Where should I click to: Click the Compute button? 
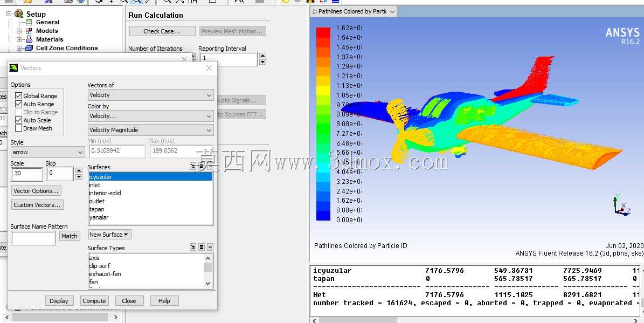click(94, 301)
